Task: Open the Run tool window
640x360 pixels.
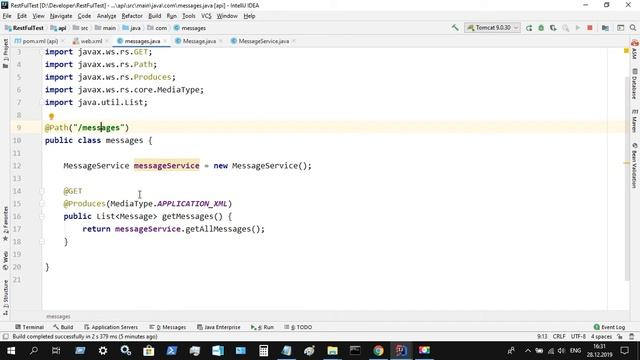Action: click(262, 327)
